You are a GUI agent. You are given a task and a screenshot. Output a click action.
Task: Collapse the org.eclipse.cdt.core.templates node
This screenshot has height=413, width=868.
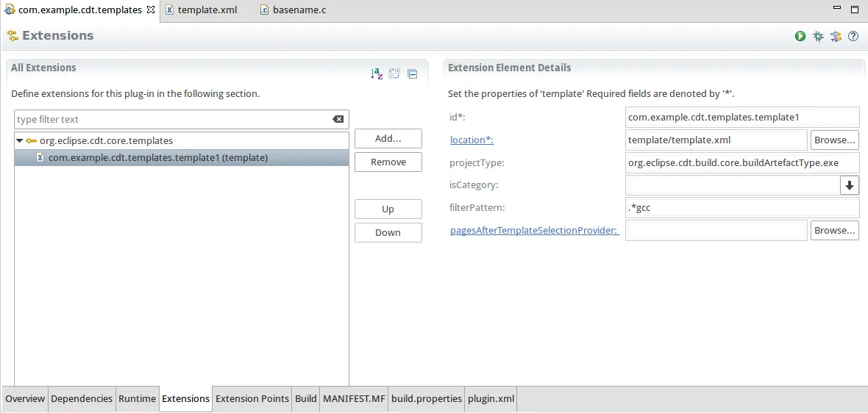click(20, 140)
